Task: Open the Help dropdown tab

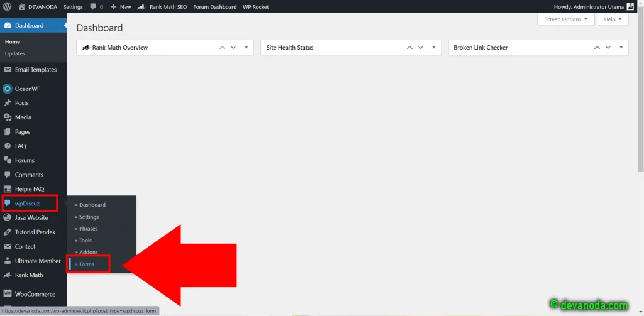Action: pyautogui.click(x=613, y=19)
